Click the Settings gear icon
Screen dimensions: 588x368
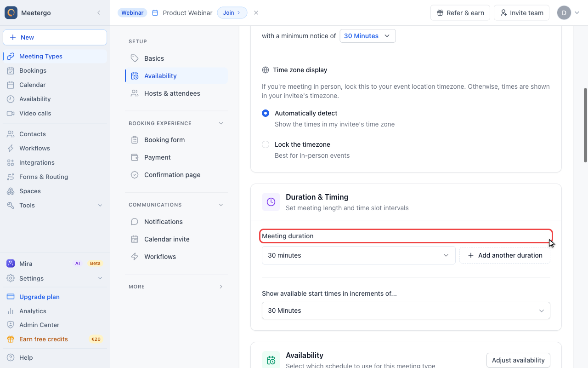(x=11, y=278)
